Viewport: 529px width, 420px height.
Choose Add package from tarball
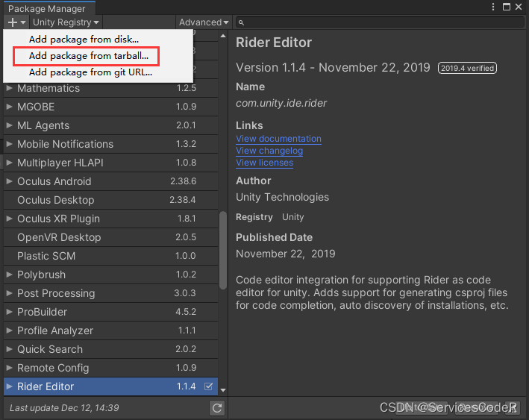click(x=88, y=56)
